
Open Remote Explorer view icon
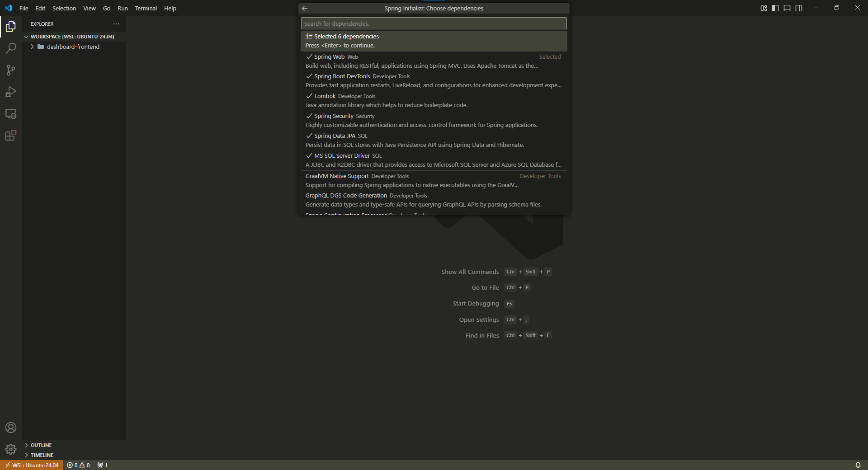(x=11, y=113)
